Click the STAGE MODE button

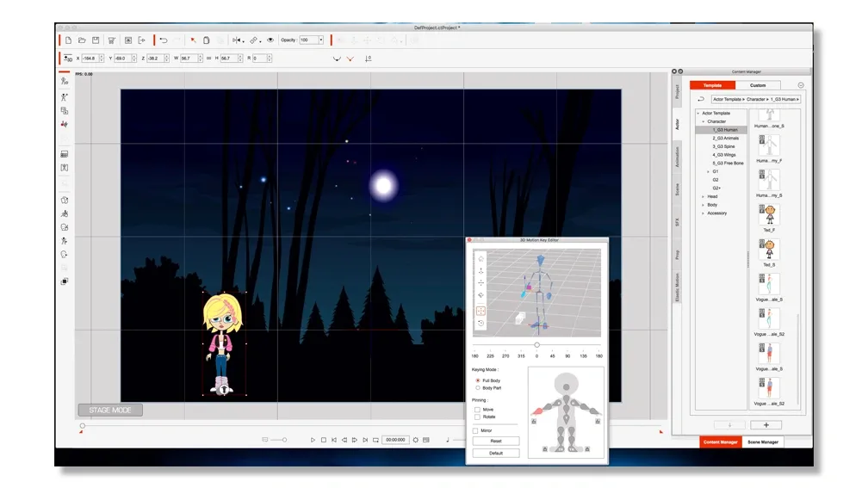pyautogui.click(x=110, y=410)
